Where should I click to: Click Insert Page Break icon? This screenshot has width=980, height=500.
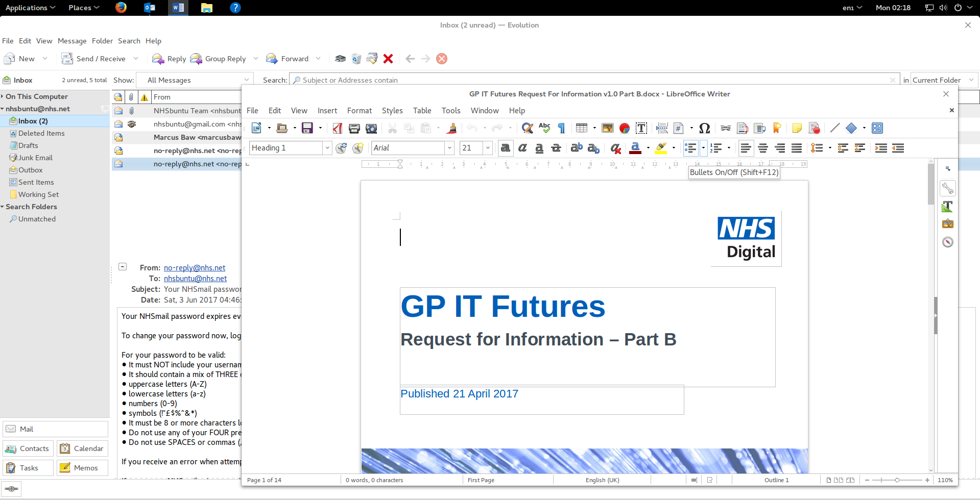(662, 128)
